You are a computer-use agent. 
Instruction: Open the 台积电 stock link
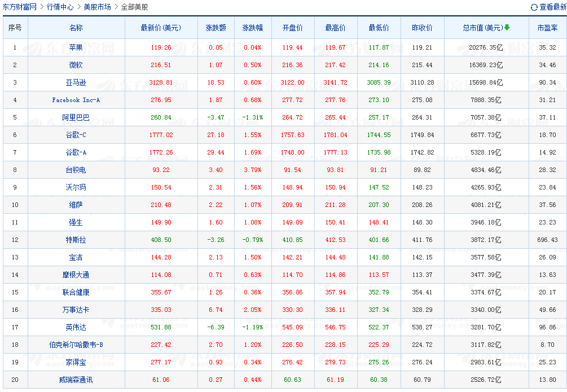76,170
